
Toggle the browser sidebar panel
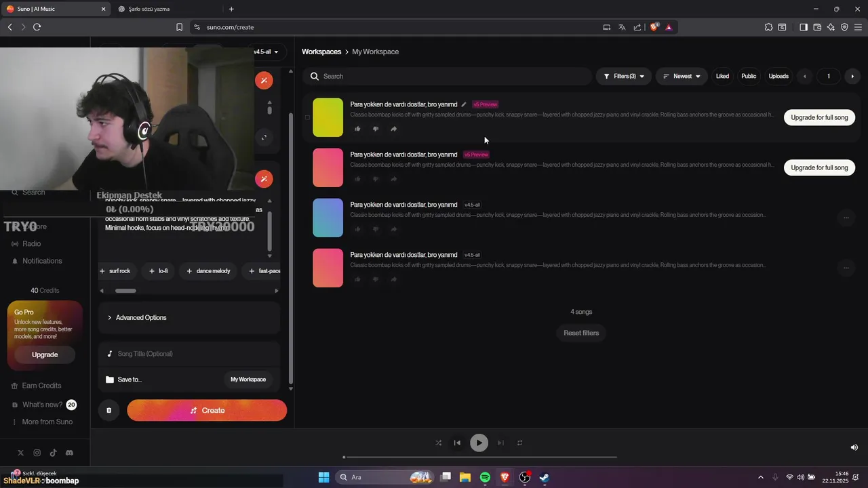point(804,27)
